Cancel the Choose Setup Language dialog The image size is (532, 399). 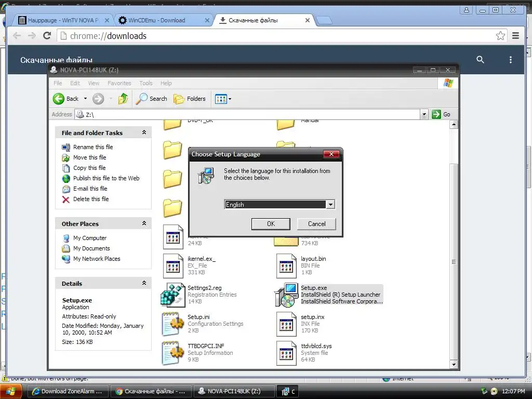tap(316, 224)
